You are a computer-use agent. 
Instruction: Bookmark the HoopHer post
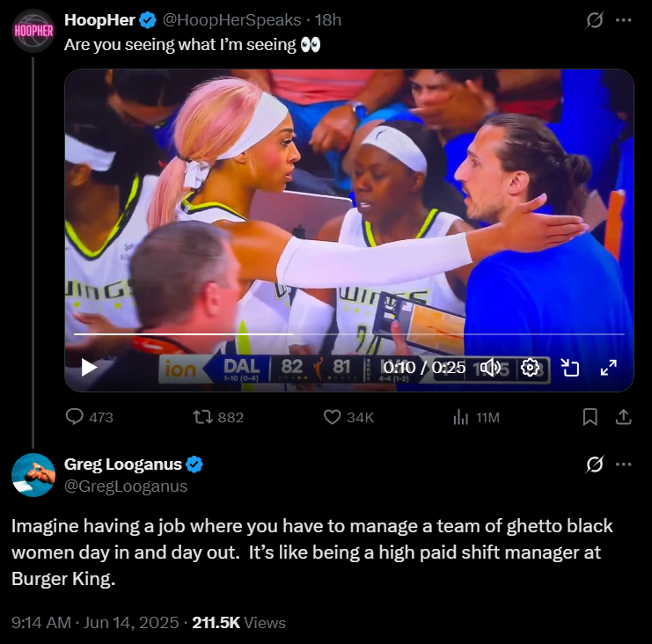[x=590, y=417]
